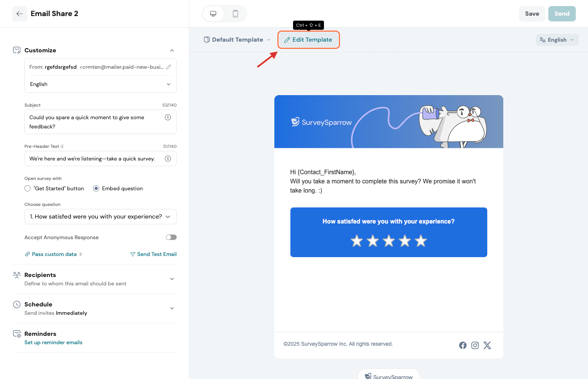Click the back arrow beside Email Share 2
This screenshot has width=588, height=379.
19,14
